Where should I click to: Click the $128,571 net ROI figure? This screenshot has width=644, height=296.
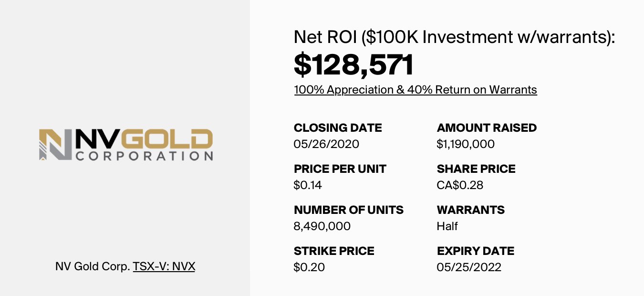(x=353, y=65)
